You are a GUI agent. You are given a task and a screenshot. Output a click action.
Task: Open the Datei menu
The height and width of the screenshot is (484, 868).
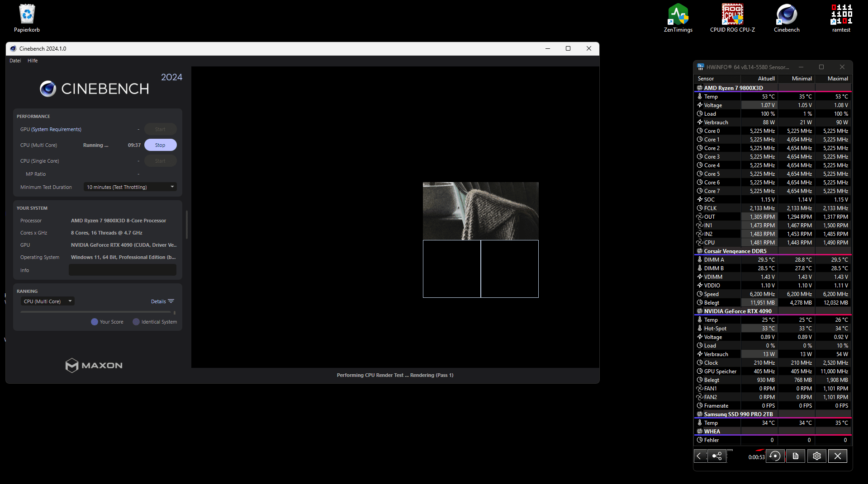(x=15, y=61)
